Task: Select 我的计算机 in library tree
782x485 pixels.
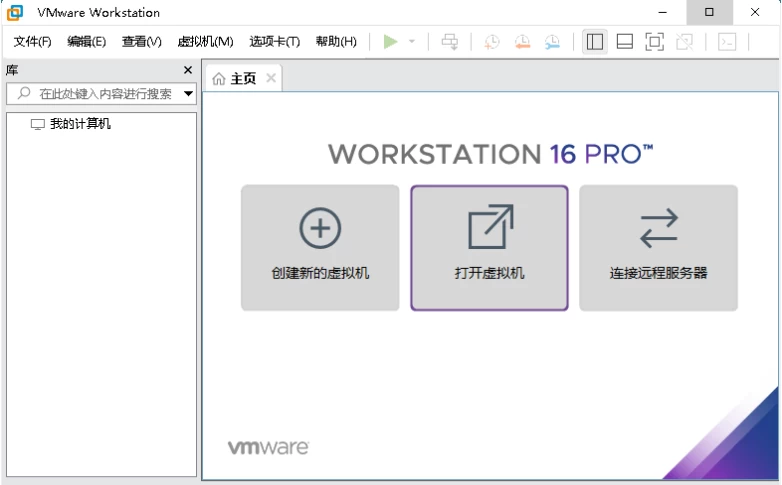Action: [80, 124]
